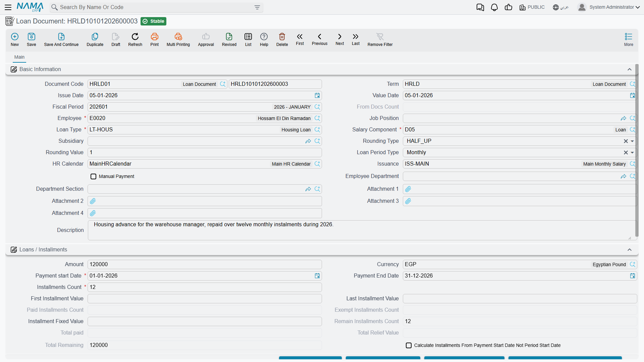Open the More actions menu
Image resolution: width=644 pixels, height=362 pixels.
pos(629,39)
